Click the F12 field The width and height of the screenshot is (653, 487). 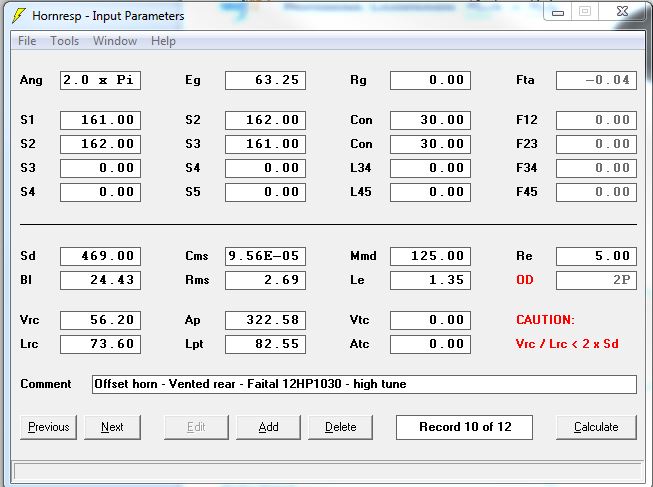[596, 120]
